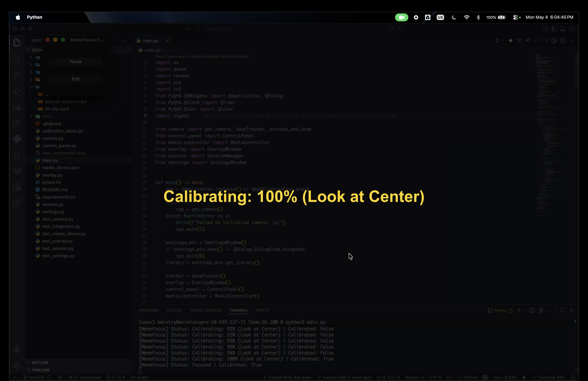Viewport: 588px width, 381px height.
Task: Open notifications bell in the status bar
Action: [x=573, y=377]
